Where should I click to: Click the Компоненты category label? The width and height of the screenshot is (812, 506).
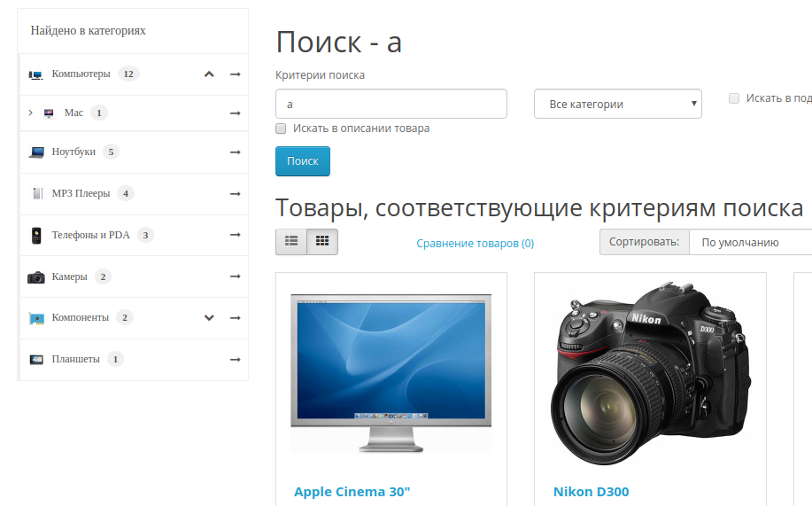[81, 317]
